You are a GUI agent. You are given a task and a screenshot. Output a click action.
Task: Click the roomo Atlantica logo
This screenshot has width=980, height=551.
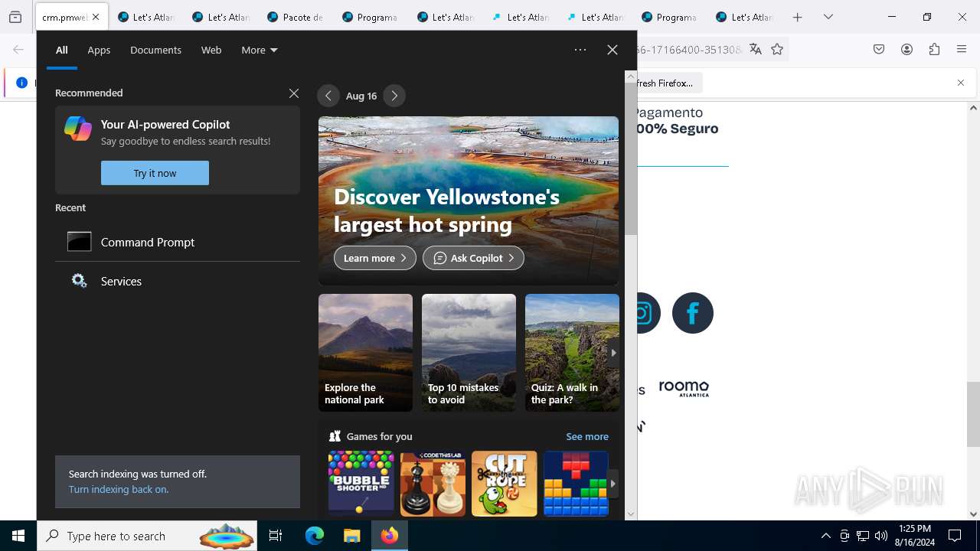coord(684,388)
